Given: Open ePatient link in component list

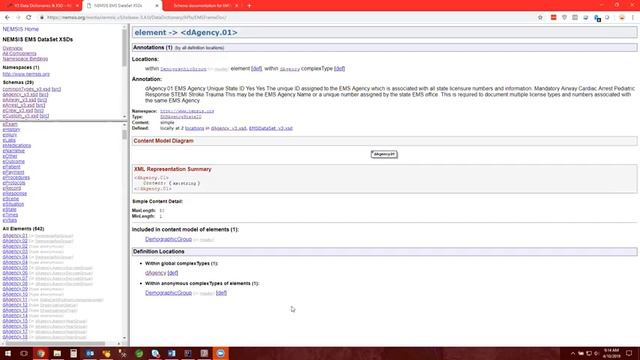Looking at the screenshot, I should coord(11,167).
